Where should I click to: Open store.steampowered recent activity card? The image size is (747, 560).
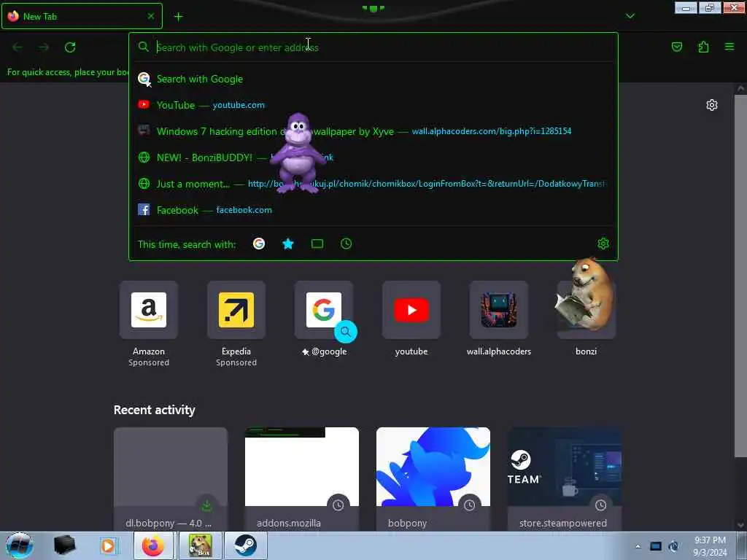click(x=565, y=479)
